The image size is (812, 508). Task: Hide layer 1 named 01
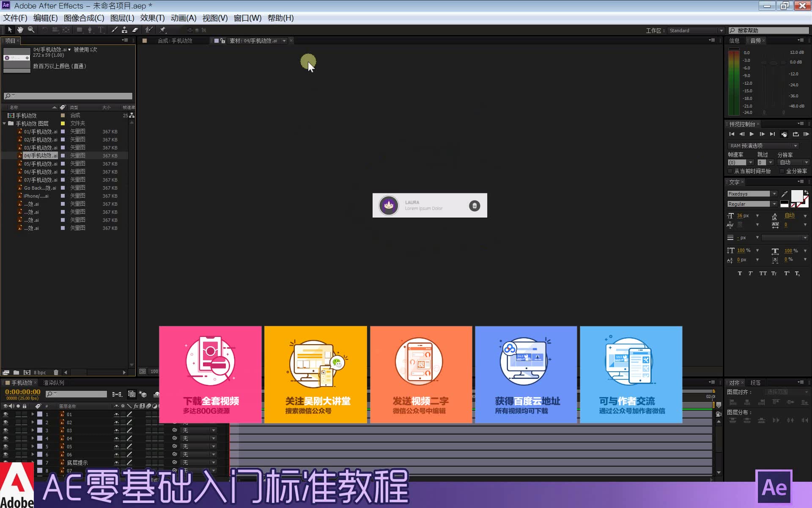5,414
